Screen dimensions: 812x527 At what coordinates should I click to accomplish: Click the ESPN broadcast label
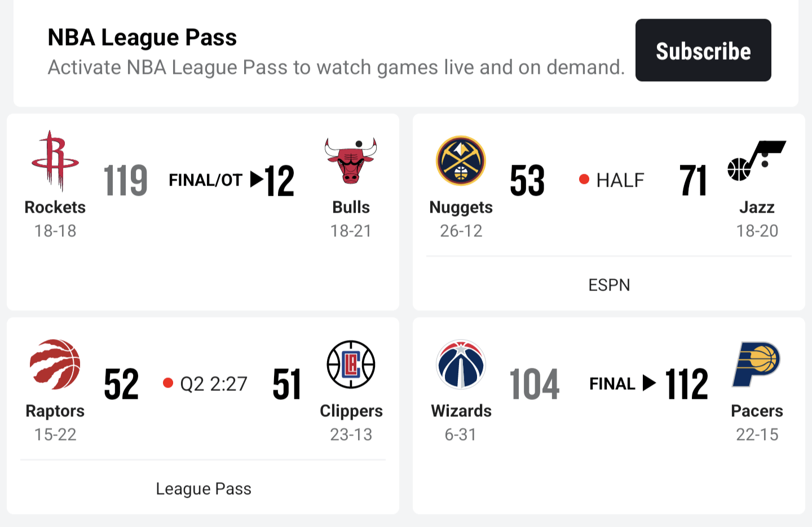point(609,285)
